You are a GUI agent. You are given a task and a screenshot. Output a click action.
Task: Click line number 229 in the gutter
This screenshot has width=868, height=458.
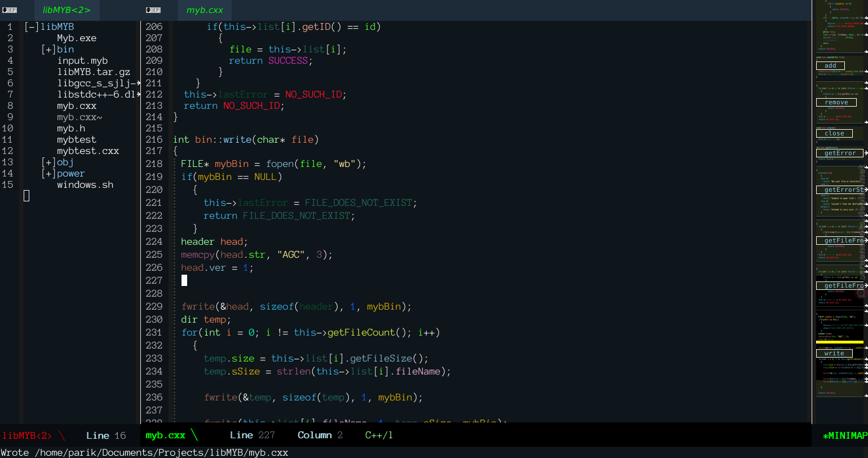click(x=154, y=306)
